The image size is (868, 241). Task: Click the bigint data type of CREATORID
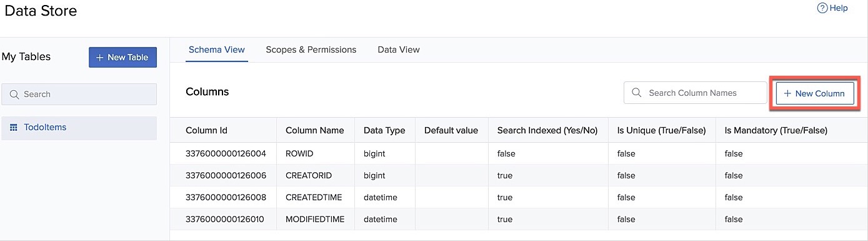[x=374, y=175]
